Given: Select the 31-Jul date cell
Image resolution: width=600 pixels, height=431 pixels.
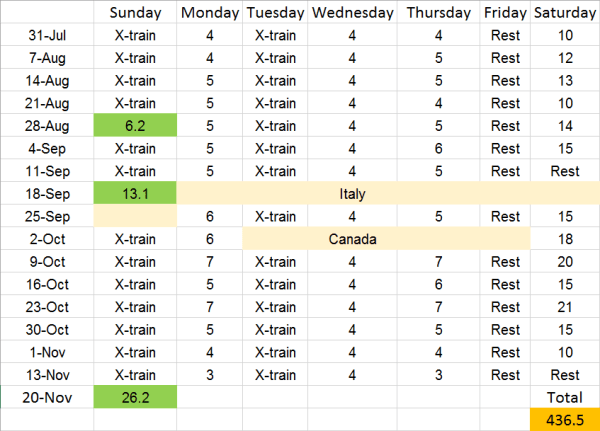Looking at the screenshot, I should [x=48, y=35].
